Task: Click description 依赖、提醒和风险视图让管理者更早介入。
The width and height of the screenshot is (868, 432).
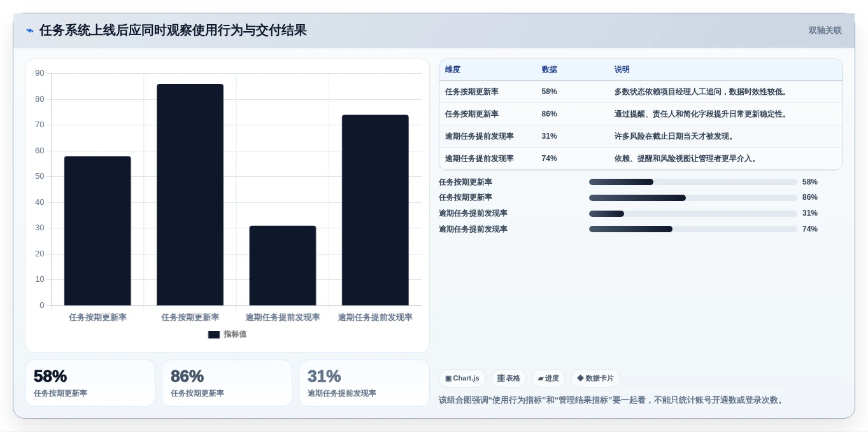Action: pos(687,158)
